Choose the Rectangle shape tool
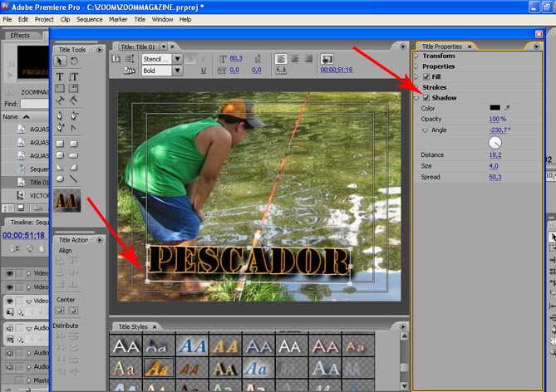556x392 pixels. [x=61, y=143]
